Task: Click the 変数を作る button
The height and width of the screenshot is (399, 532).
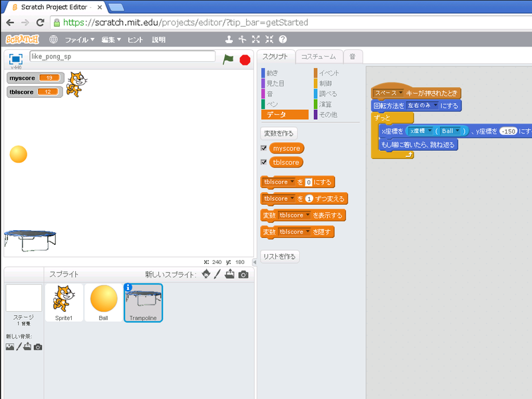Action: point(279,133)
